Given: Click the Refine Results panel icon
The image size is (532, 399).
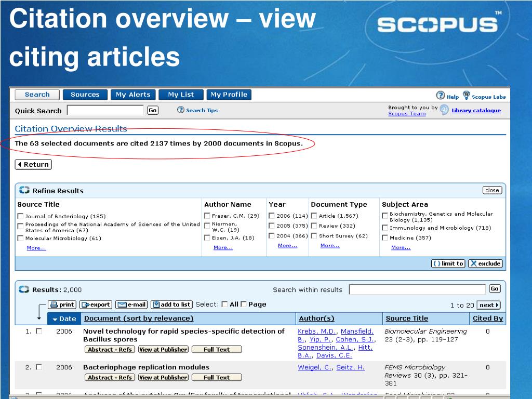Looking at the screenshot, I should pyautogui.click(x=24, y=190).
